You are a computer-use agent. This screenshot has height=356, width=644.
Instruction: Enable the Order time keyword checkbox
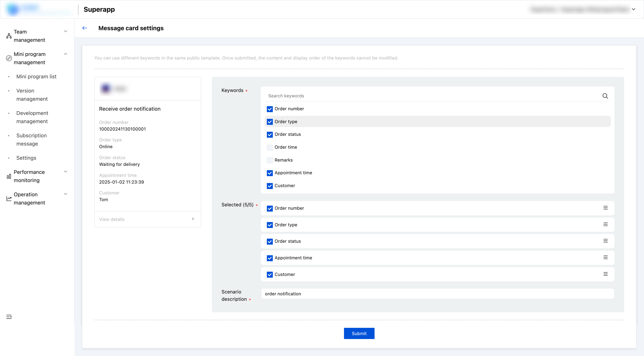pos(269,147)
